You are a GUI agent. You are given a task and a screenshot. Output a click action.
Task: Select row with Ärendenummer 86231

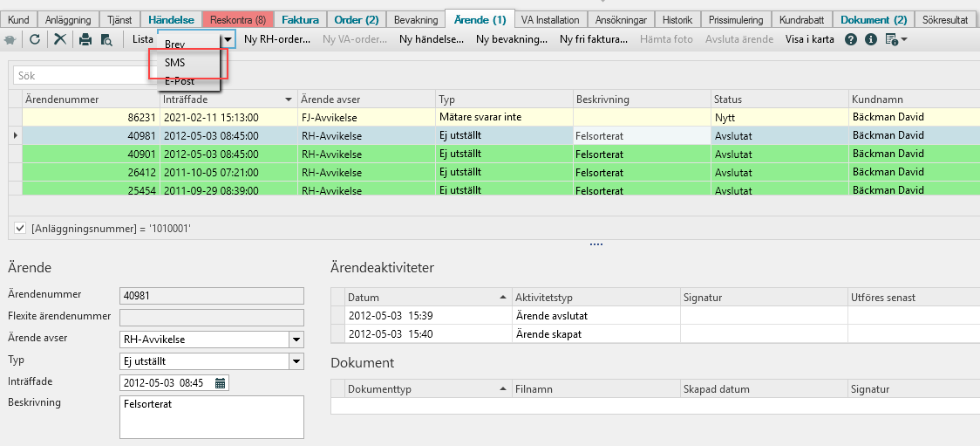(x=493, y=117)
